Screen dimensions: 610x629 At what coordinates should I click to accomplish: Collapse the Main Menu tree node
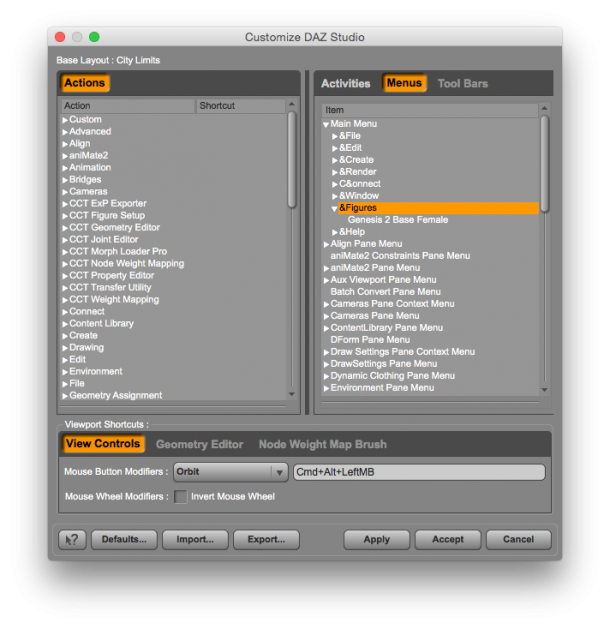pos(326,125)
